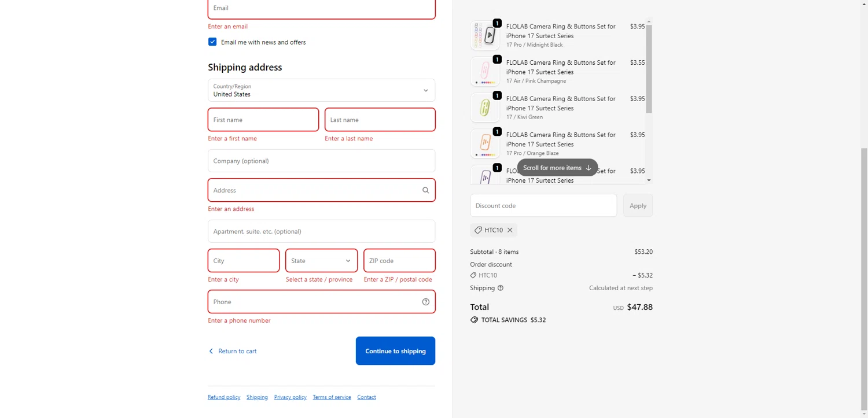The width and height of the screenshot is (868, 418).
Task: Click the '− $5.32' discount amount
Action: click(x=642, y=275)
